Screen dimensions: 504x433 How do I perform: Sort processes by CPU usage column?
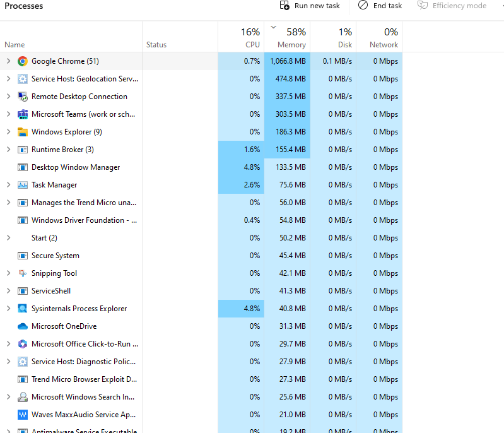[241, 37]
